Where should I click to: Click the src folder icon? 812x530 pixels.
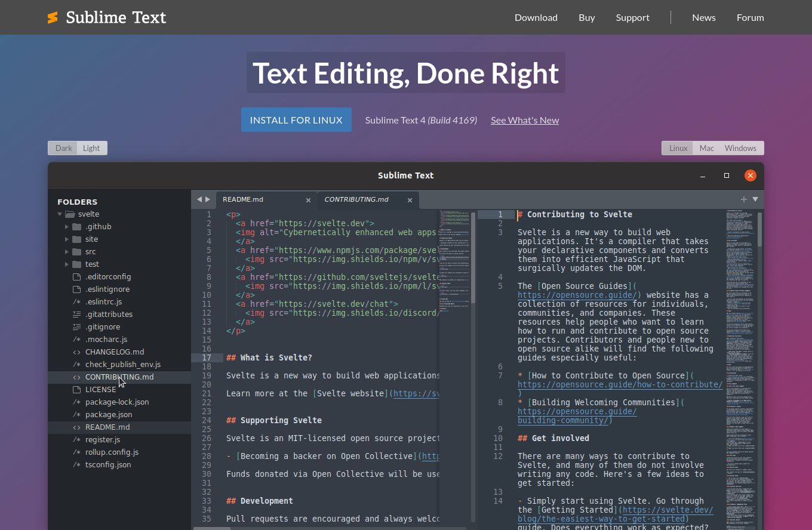point(76,252)
